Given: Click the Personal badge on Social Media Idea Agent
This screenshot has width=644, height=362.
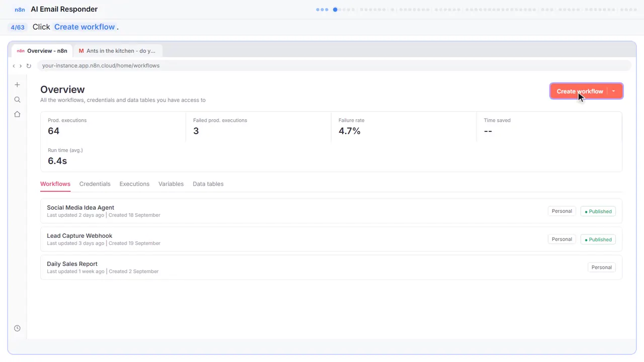Looking at the screenshot, I should tap(561, 211).
